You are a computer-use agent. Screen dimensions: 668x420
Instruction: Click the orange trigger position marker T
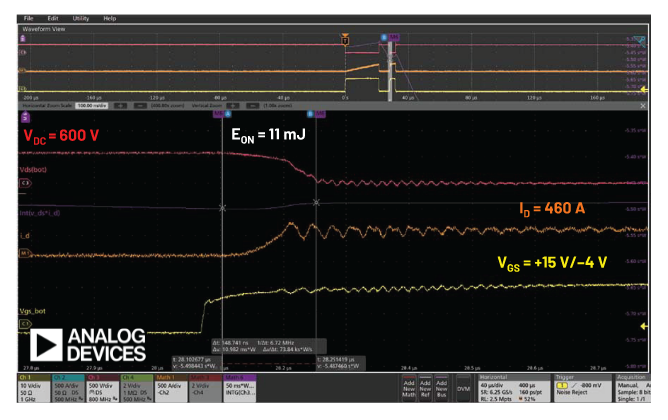345,40
